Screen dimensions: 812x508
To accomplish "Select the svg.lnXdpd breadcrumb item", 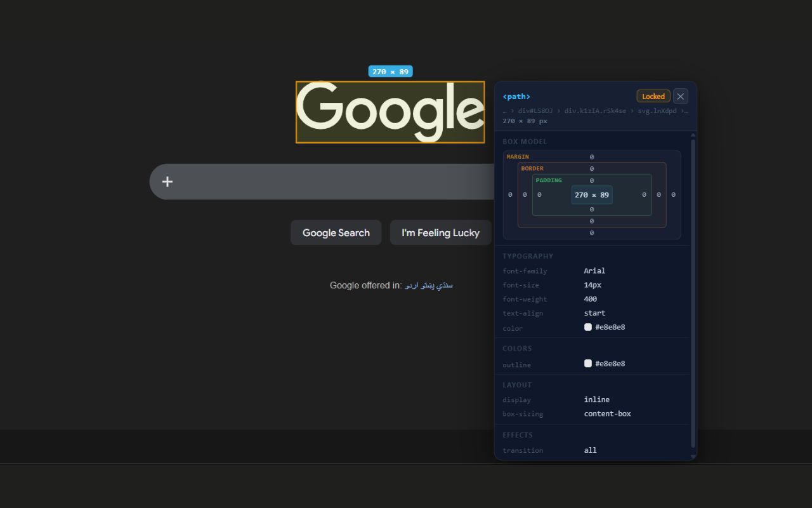I will coord(657,110).
